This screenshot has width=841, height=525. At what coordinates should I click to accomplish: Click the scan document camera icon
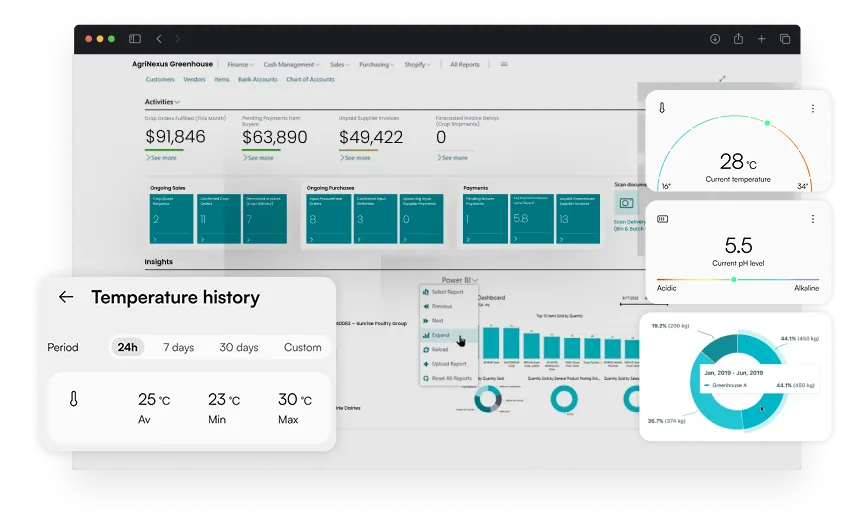click(x=626, y=203)
